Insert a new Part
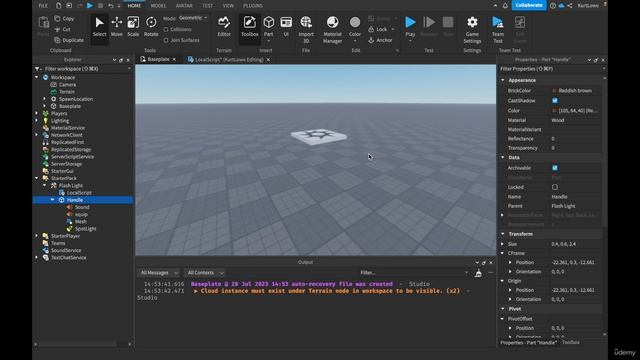The width and height of the screenshot is (640, 360). 269,27
